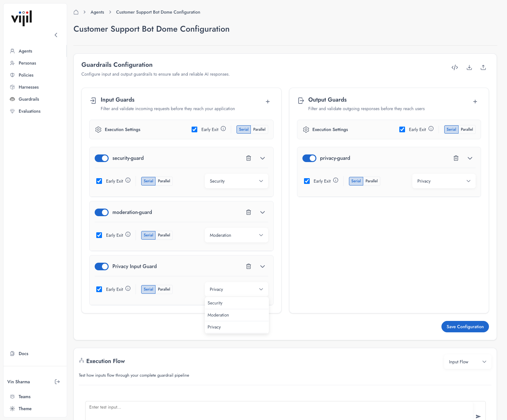This screenshot has height=420, width=507.
Task: Delete the moderation-guard
Action: coord(249,212)
